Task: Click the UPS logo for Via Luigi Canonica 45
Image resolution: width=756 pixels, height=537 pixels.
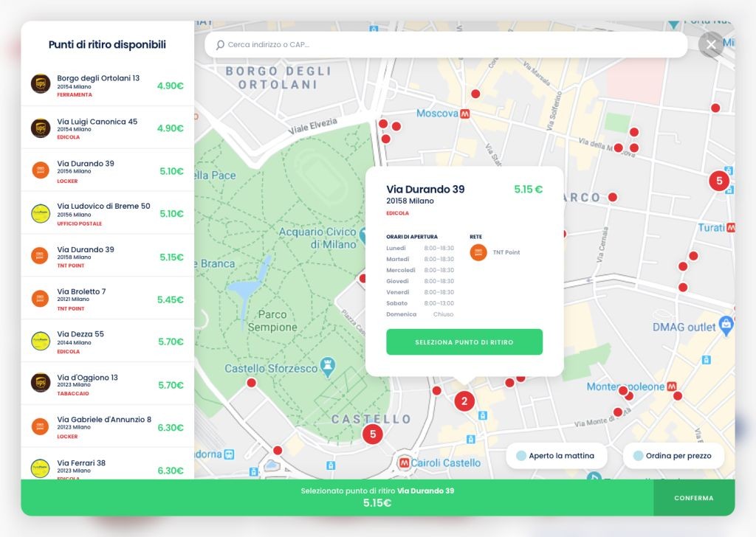Action: tap(41, 128)
